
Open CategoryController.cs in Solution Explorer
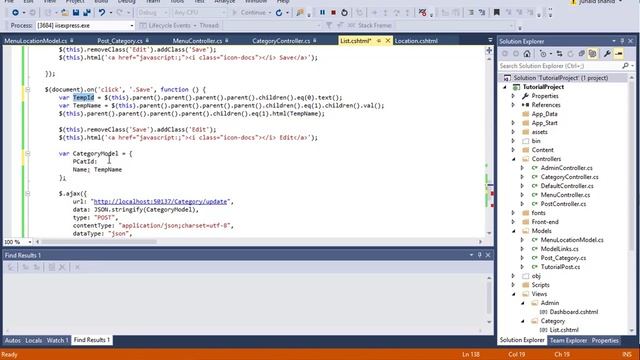pyautogui.click(x=569, y=177)
